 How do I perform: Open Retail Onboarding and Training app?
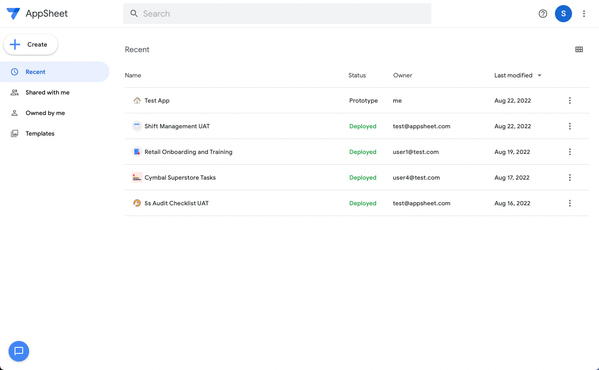coord(188,152)
